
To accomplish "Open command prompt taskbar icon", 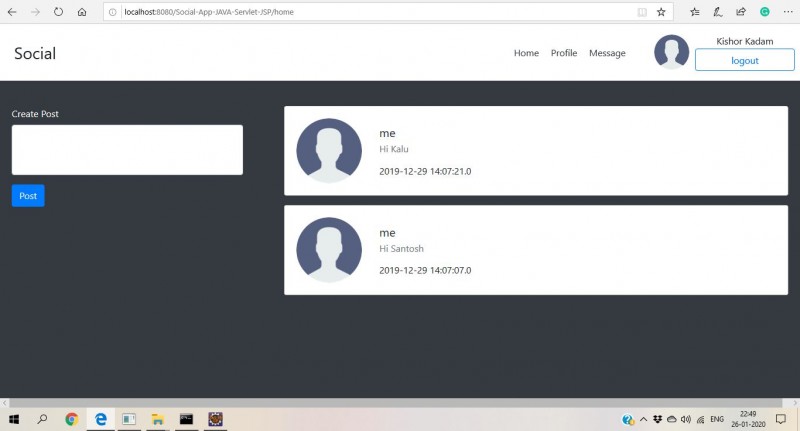I will click(186, 419).
